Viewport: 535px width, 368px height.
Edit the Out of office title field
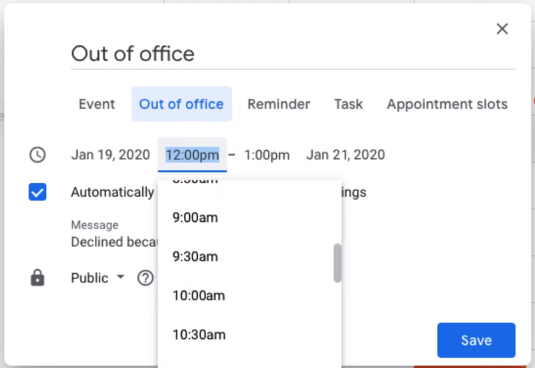293,54
